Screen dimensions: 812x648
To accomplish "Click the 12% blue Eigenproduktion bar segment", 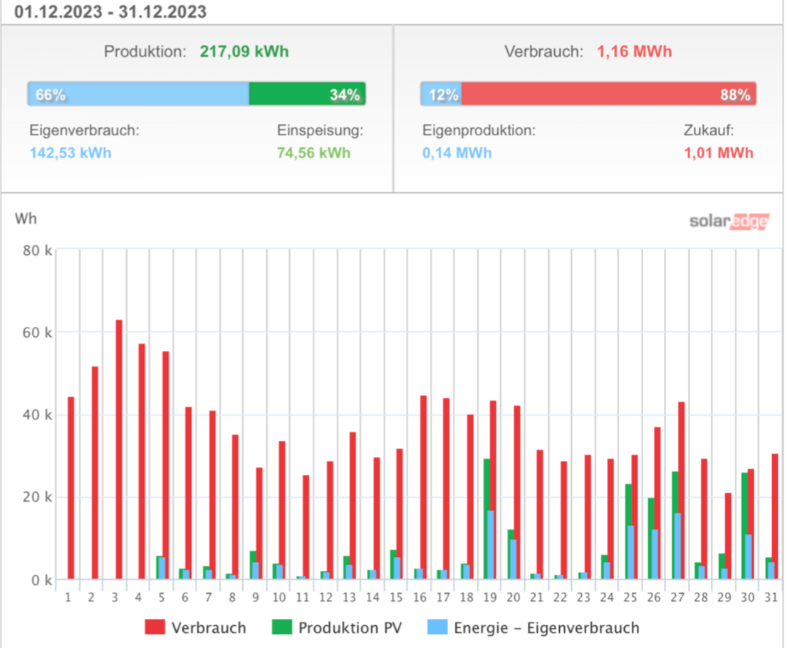I will tap(441, 94).
